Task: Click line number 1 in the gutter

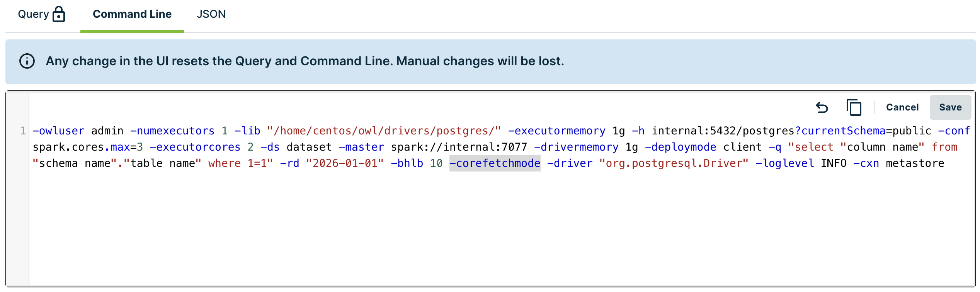Action: coord(23,131)
